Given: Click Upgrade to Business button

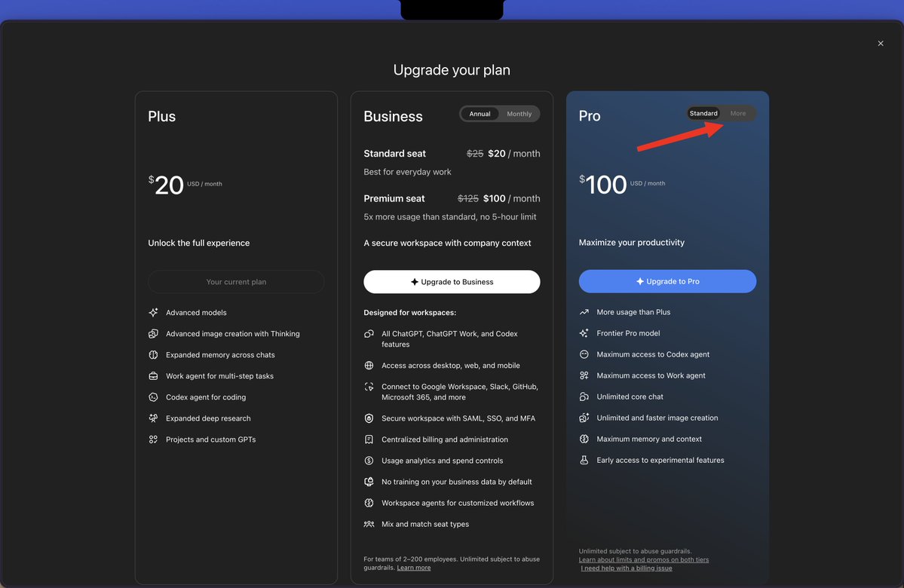Looking at the screenshot, I should click(452, 282).
